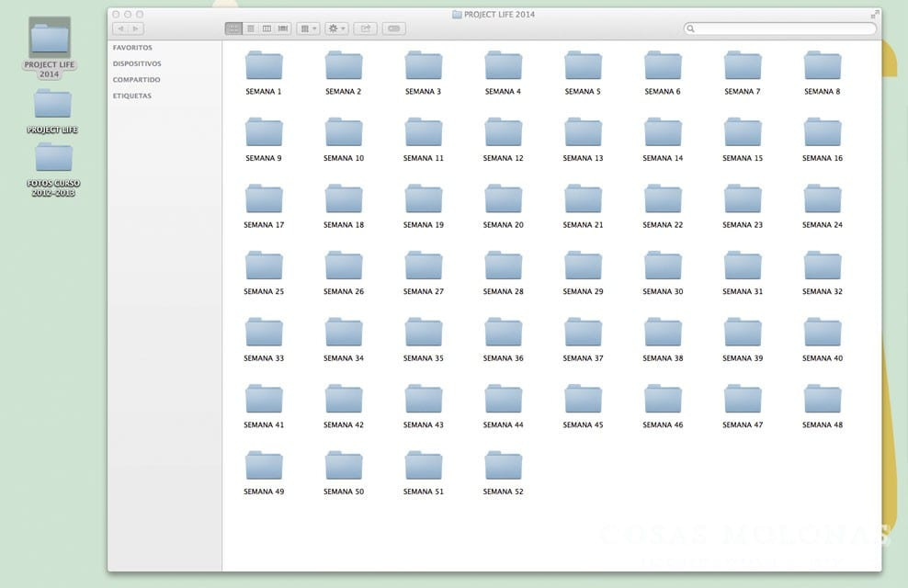Open the arrange items dropdown

click(x=308, y=28)
